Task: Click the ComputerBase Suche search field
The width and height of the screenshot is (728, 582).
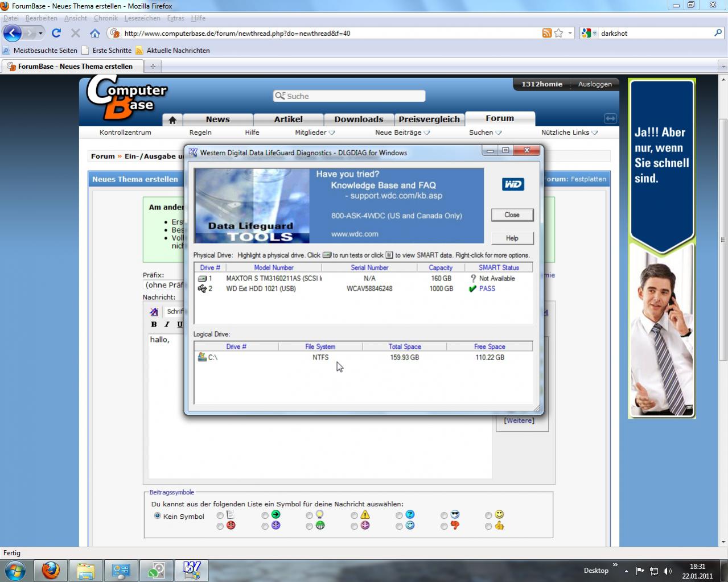Action: (349, 96)
